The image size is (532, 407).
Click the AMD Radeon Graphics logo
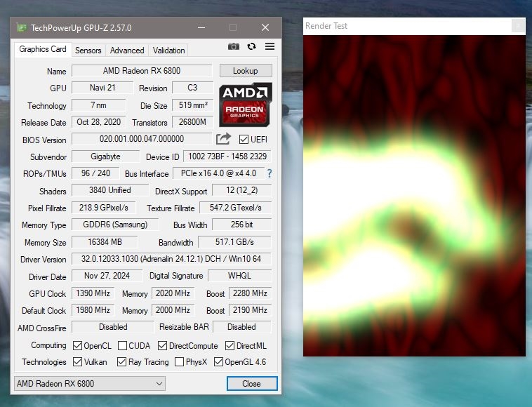tap(246, 105)
